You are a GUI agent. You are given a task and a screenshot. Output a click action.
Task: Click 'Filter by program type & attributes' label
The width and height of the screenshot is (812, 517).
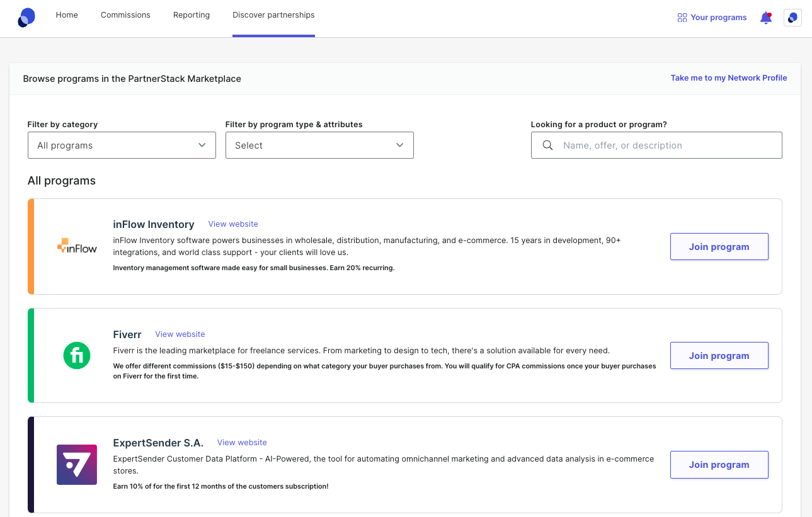(294, 125)
